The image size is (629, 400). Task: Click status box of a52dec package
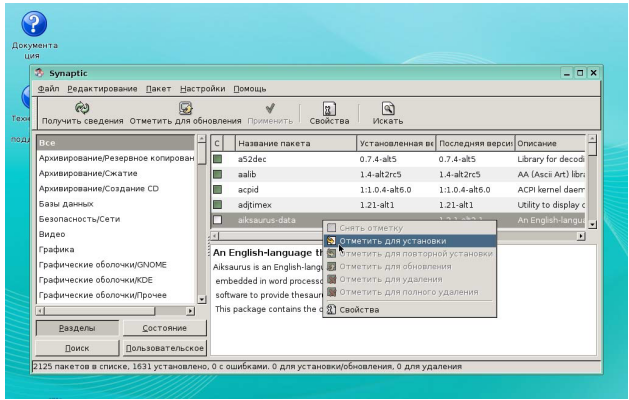(x=217, y=159)
